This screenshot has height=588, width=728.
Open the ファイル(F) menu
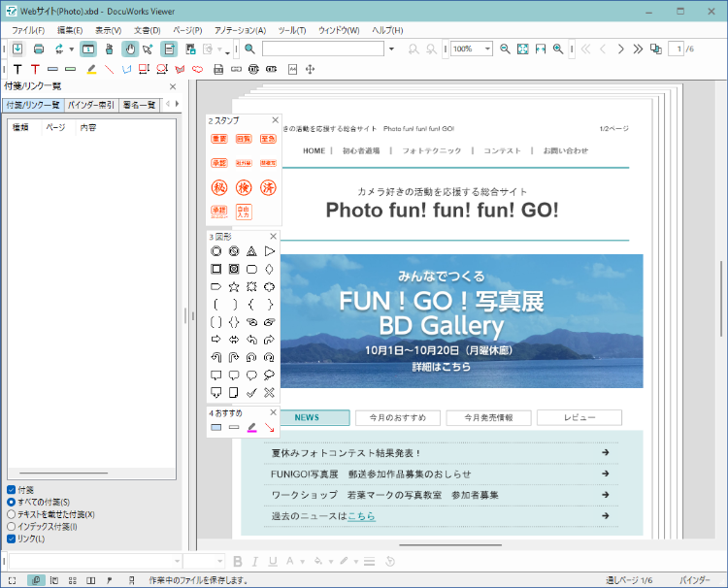click(28, 30)
